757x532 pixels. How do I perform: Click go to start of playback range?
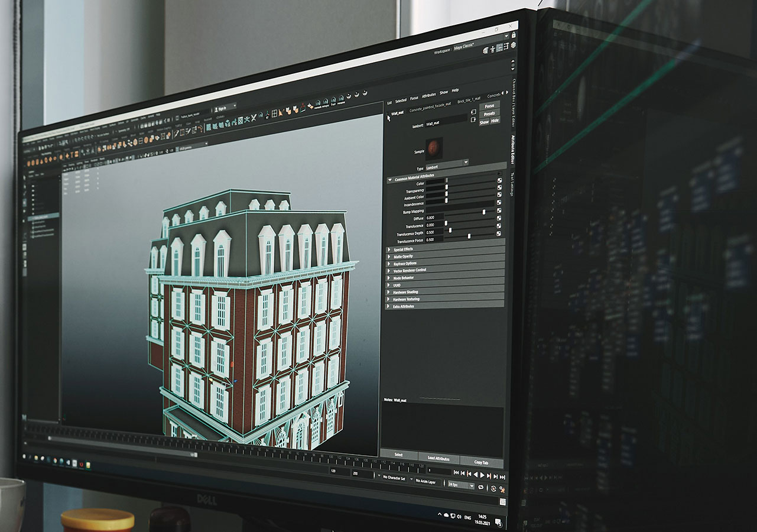click(x=456, y=472)
